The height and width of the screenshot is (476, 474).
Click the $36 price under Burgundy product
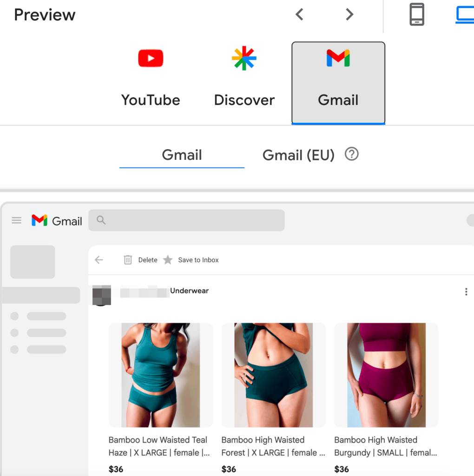coord(342,469)
